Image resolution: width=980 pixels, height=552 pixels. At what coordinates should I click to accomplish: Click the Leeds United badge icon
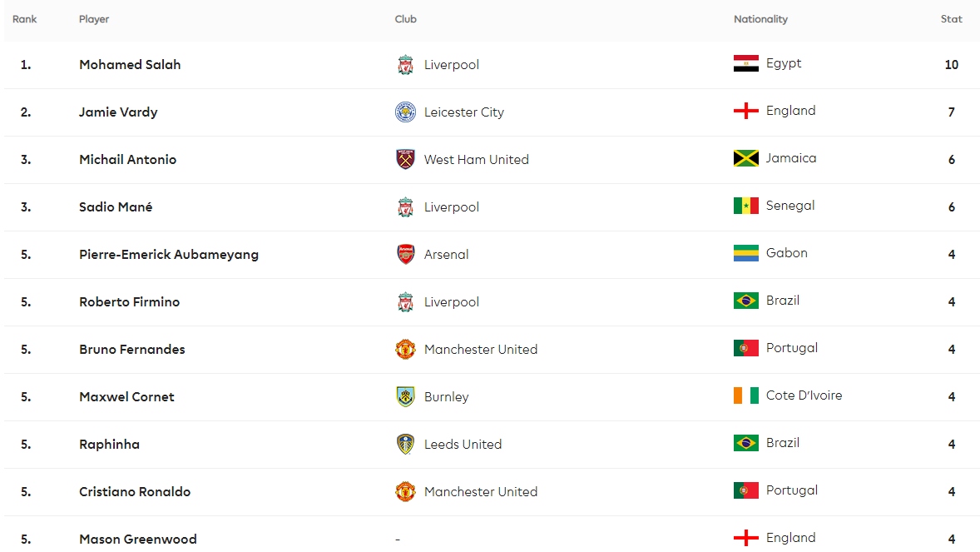[x=406, y=445]
